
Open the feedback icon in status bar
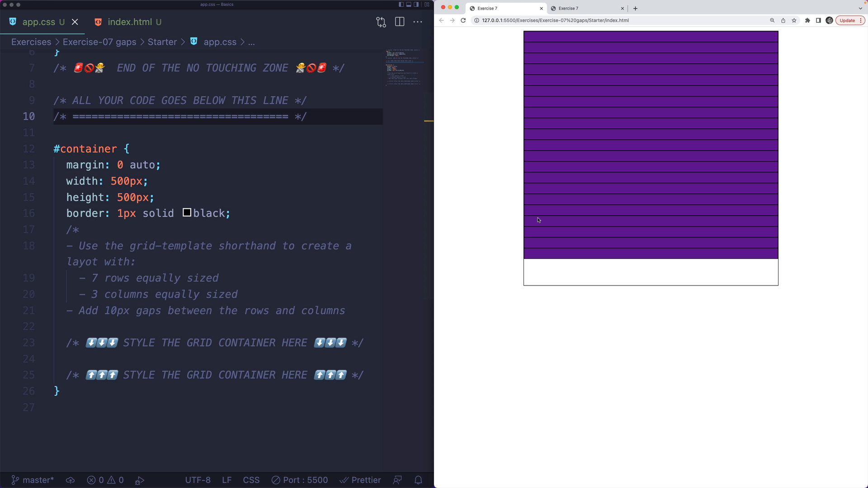coord(397,480)
